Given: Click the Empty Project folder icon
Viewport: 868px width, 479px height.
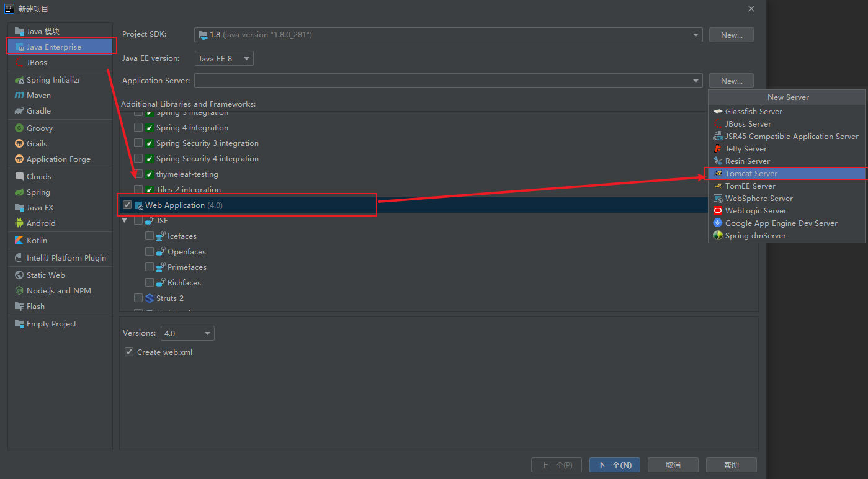Looking at the screenshot, I should coord(19,323).
